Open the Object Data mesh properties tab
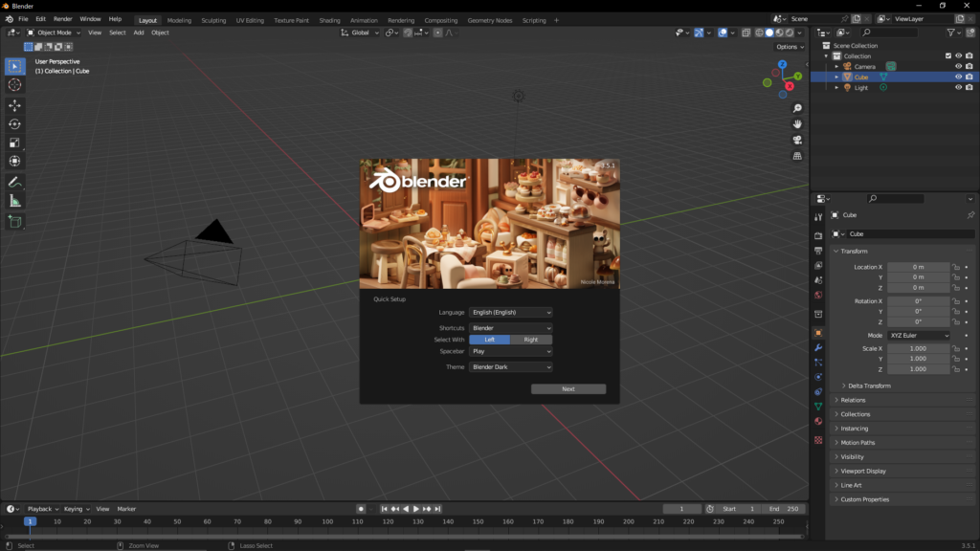 click(x=818, y=407)
